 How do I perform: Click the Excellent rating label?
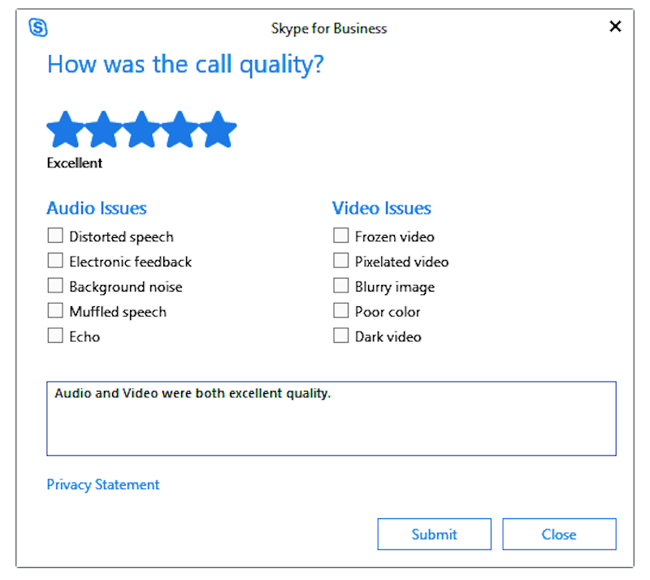click(74, 163)
